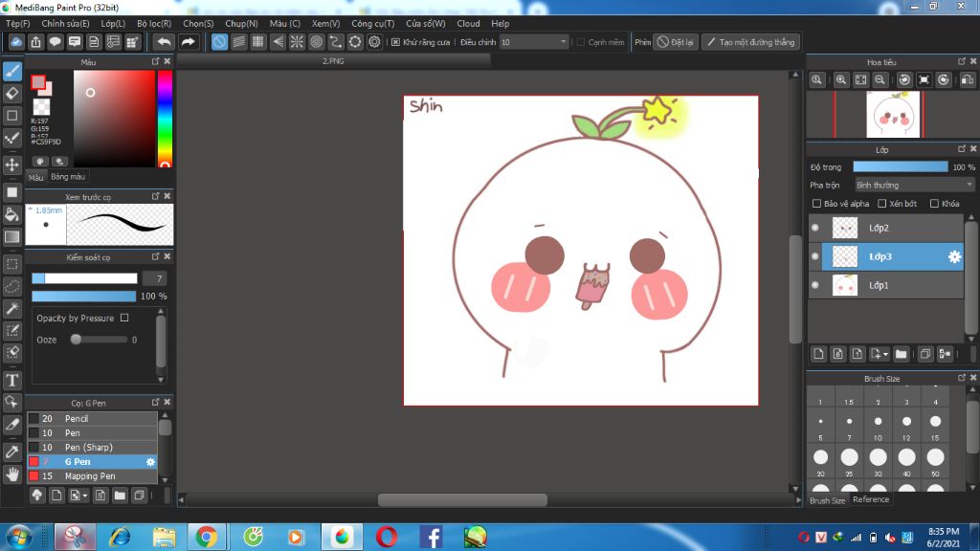Select the Text tool
The height and width of the screenshot is (551, 980).
point(12,381)
